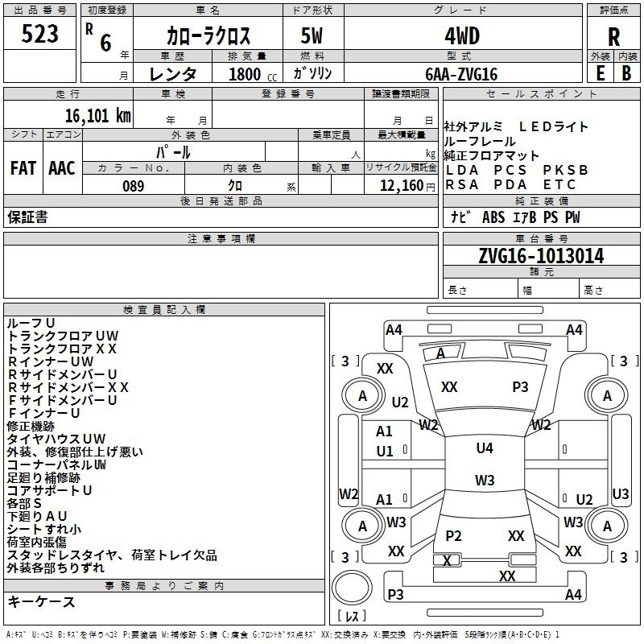Click the inspector note トランクフロアUW
Image resolution: width=644 pixels, height=644 pixels.
63,336
